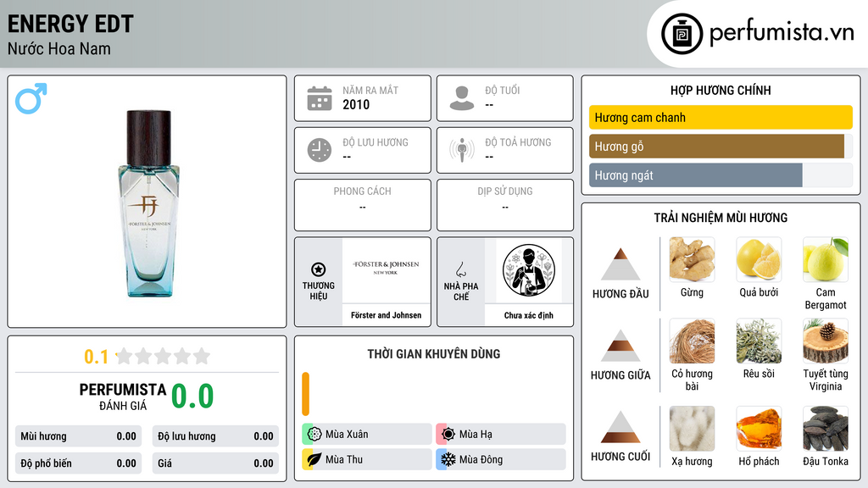This screenshot has width=868, height=488.
Task: Click the sillage icon beside Độ toả hương
Action: click(462, 150)
